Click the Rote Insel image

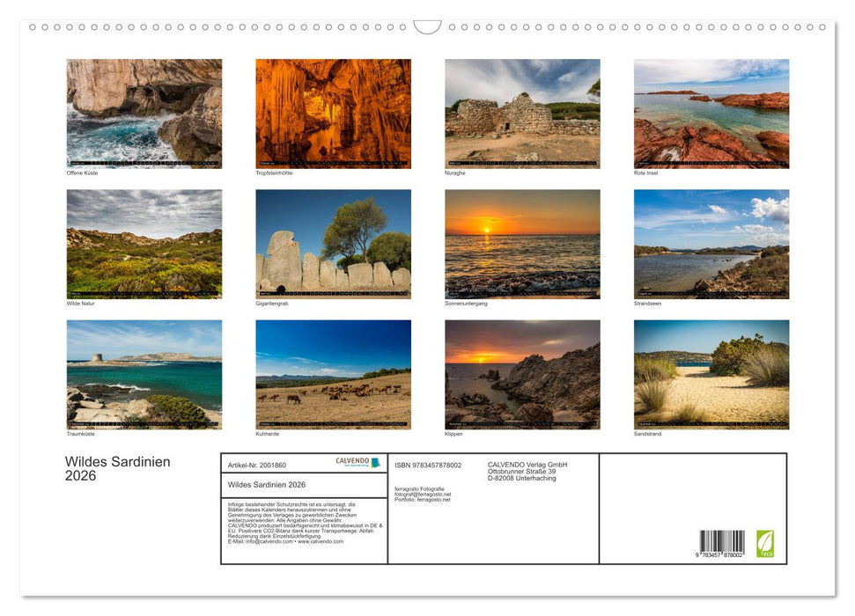point(711,113)
